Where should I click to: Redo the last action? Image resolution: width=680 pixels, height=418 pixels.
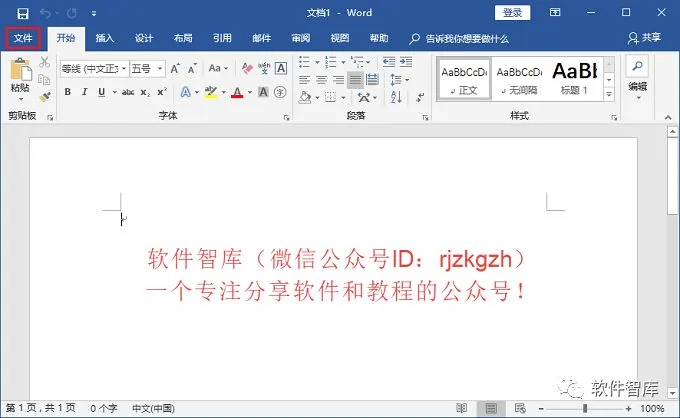click(x=72, y=13)
